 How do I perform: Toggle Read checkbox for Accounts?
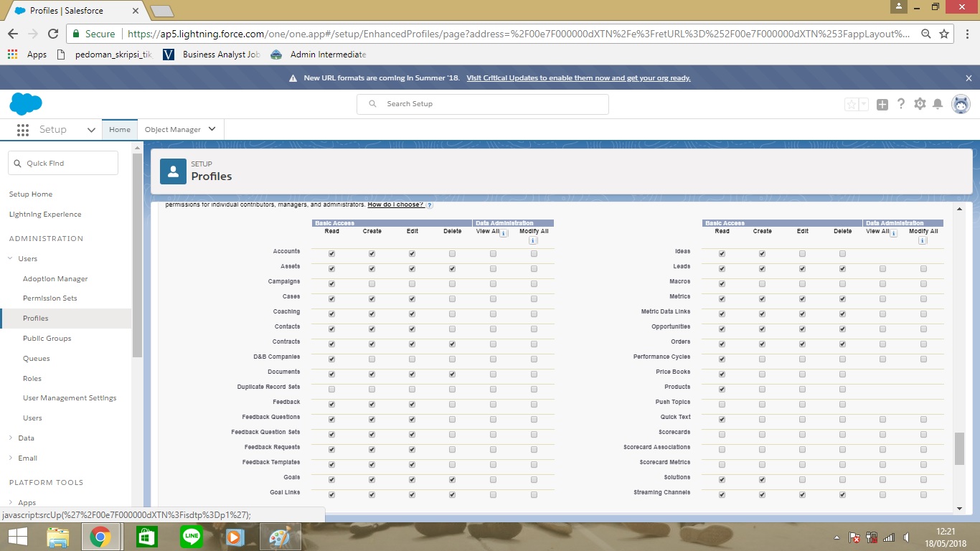331,254
